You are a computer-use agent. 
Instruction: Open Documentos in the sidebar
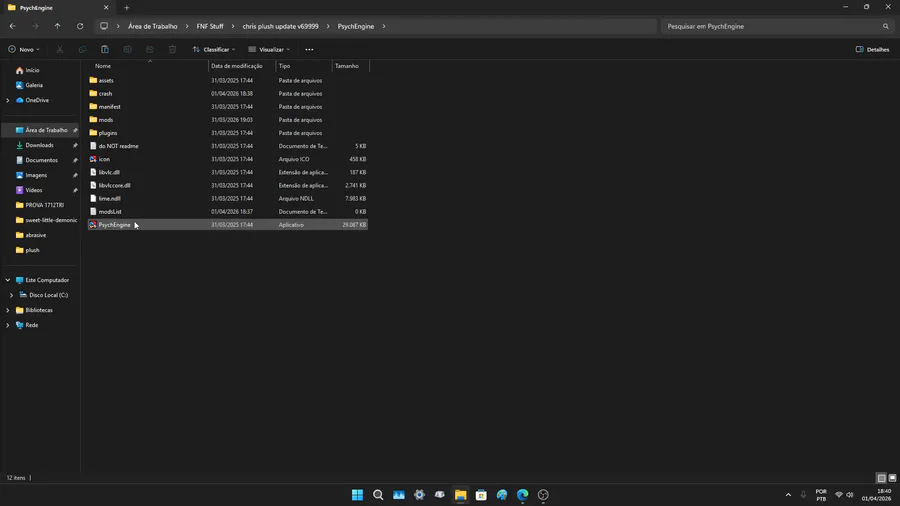click(40, 160)
